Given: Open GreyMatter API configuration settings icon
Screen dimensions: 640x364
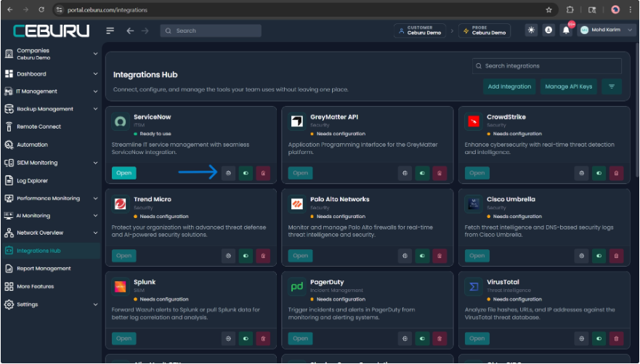Looking at the screenshot, I should 405,173.
